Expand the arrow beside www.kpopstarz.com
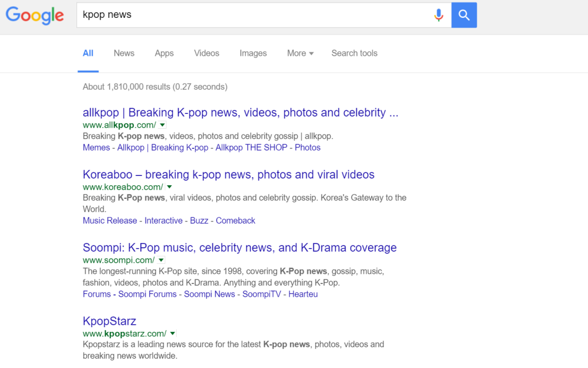Viewport: 588px width, 368px height. point(172,333)
